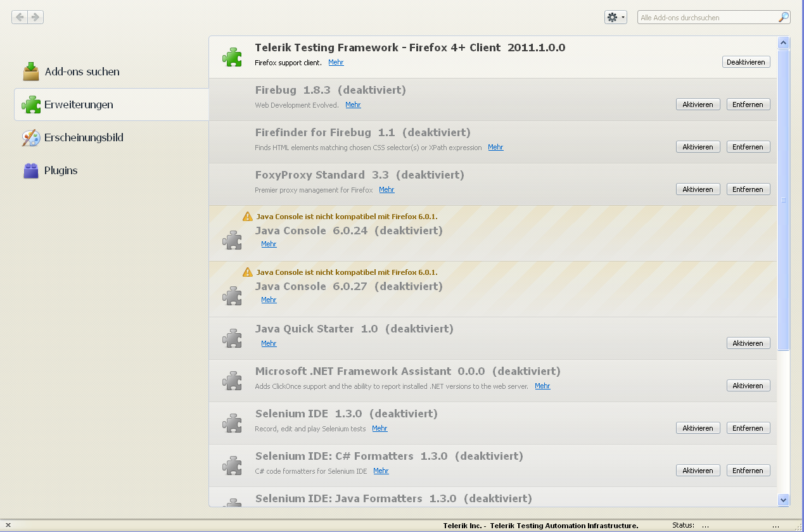Activate FoxyProxy Standard 3.3

[698, 189]
